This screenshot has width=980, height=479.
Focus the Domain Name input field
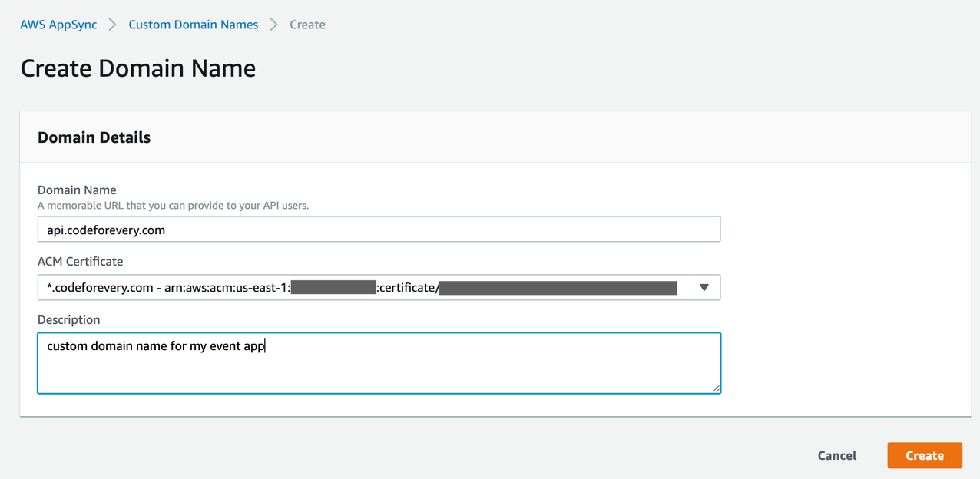(379, 229)
